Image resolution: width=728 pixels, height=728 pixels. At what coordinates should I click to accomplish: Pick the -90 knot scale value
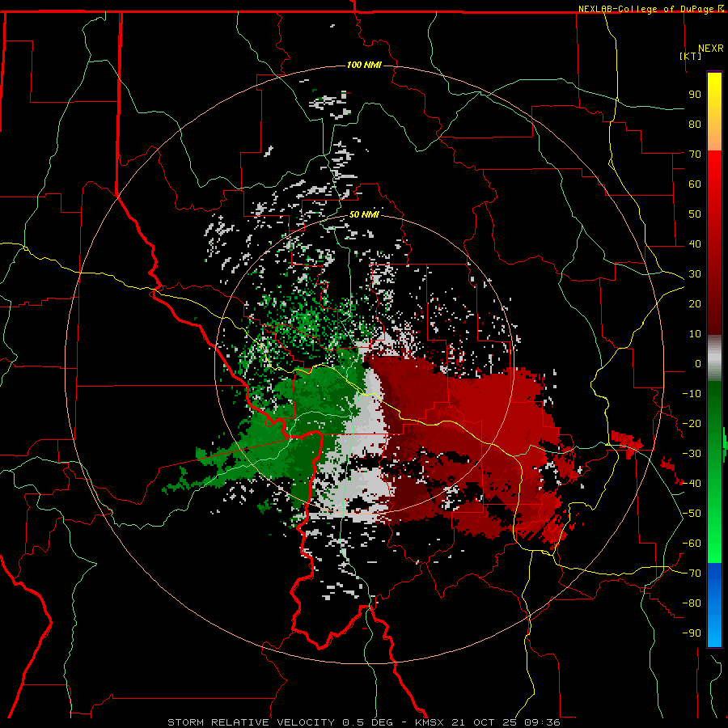(692, 633)
